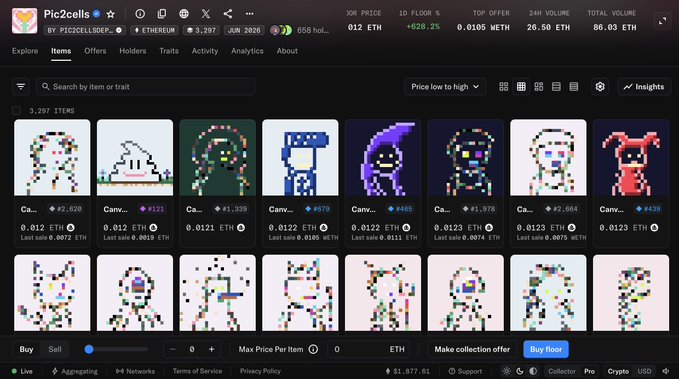Open Price low to high sort dropdown
Image resolution: width=679 pixels, height=379 pixels.
(x=445, y=87)
